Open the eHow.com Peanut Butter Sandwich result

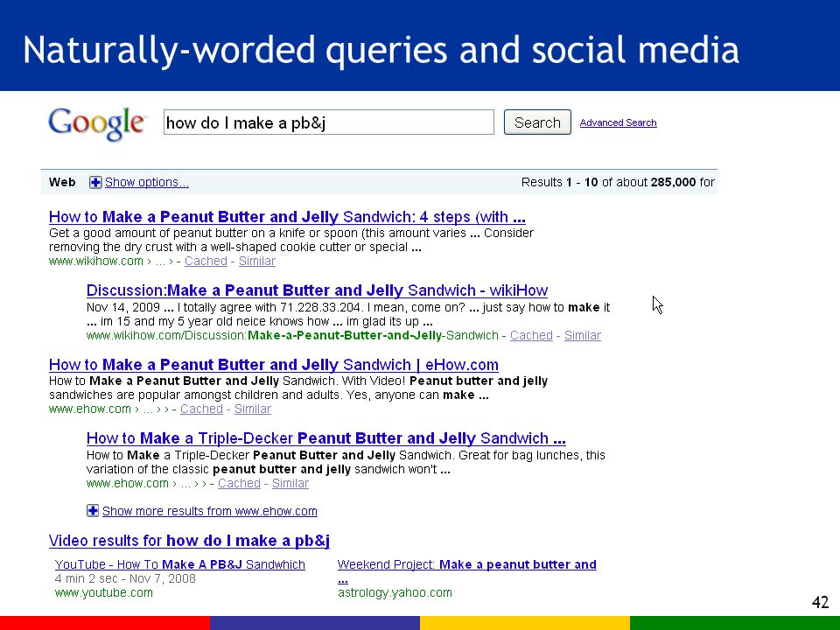[274, 365]
